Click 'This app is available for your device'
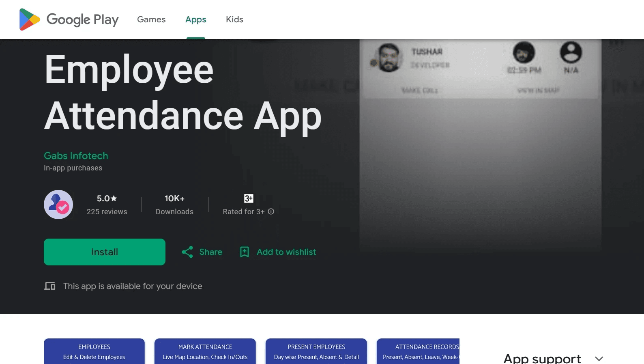 point(133,286)
